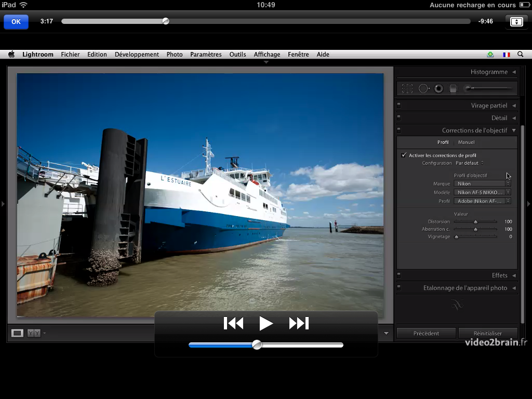Click the French flag input menu icon
This screenshot has height=399, width=532.
pyautogui.click(x=506, y=55)
